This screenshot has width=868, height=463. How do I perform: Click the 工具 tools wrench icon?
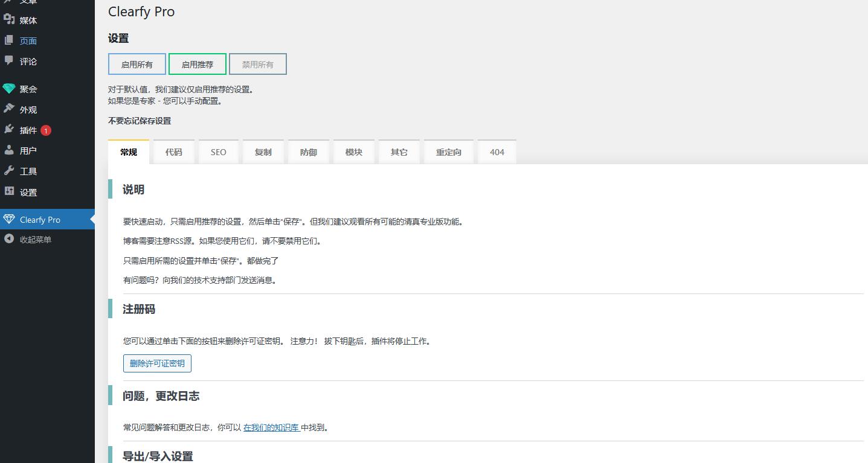point(9,171)
